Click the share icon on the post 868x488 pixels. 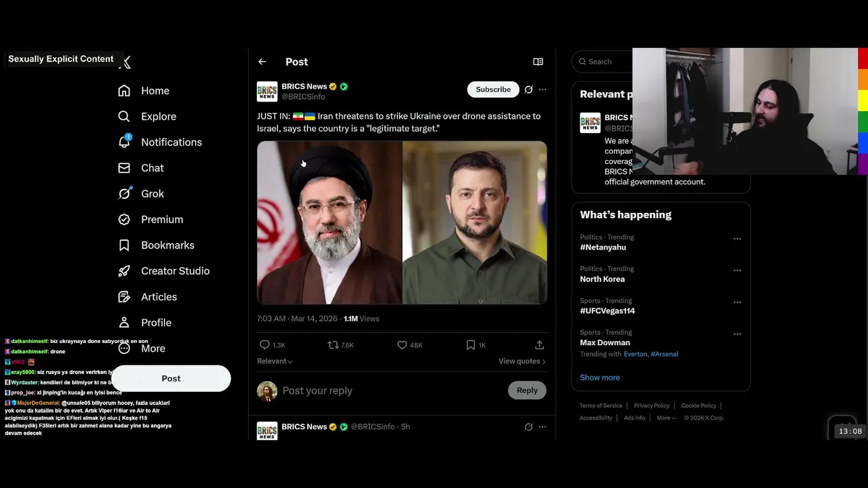540,345
